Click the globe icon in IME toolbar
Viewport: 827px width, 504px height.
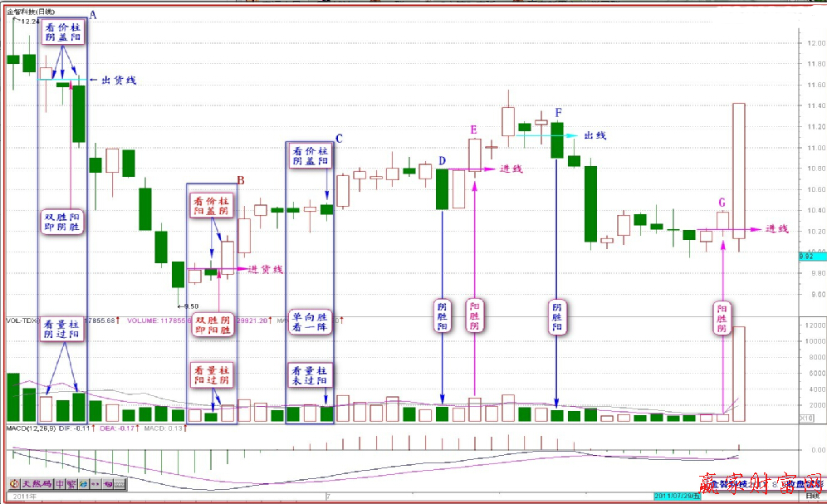(84, 483)
